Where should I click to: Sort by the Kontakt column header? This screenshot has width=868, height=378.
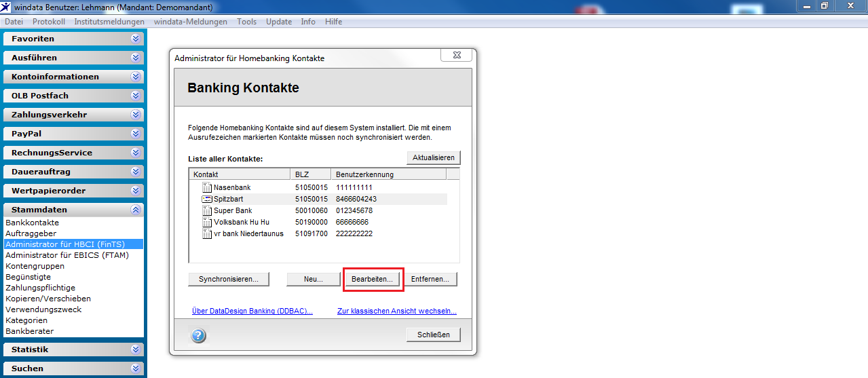click(x=240, y=174)
